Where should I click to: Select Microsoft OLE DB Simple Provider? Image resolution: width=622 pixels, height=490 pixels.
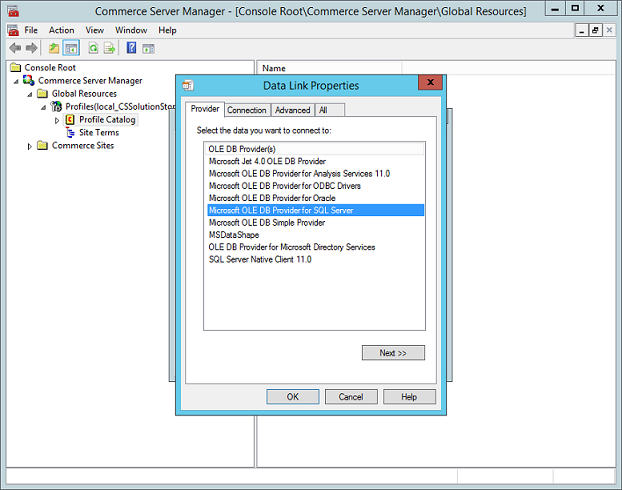(x=315, y=223)
